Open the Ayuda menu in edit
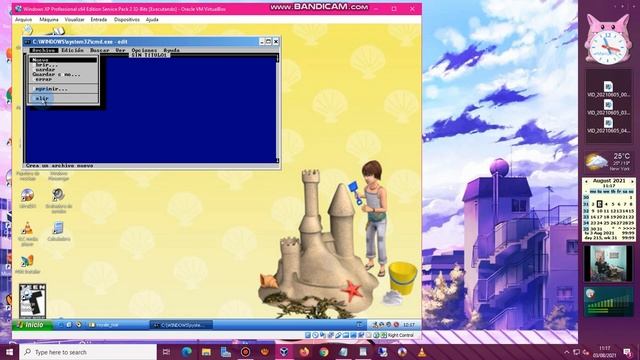Viewport: 640px width, 360px height. tap(171, 50)
